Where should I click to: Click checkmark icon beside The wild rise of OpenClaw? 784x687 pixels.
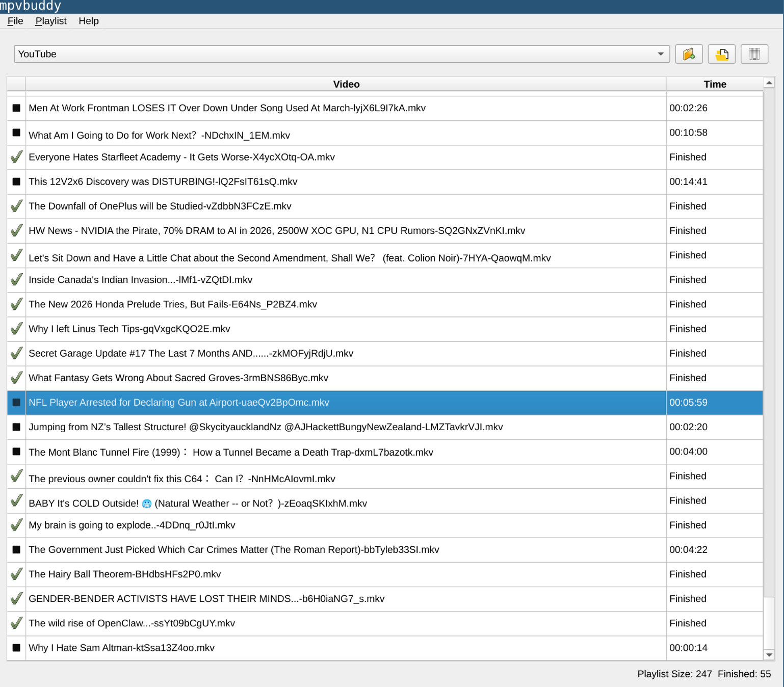(x=16, y=623)
